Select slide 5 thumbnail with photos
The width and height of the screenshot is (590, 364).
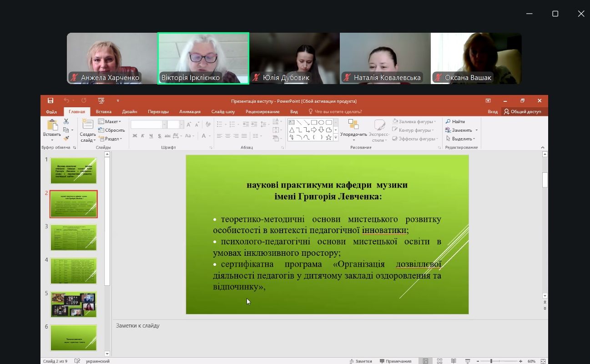[73, 304]
